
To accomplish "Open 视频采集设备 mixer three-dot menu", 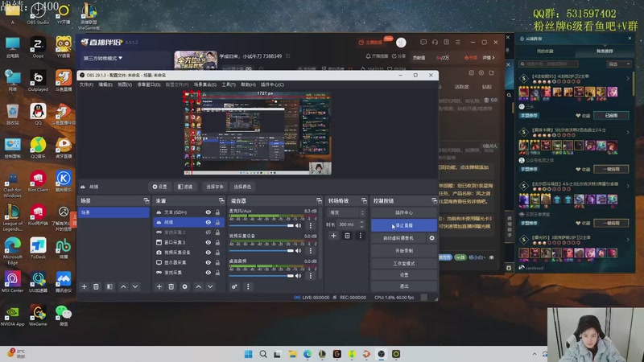I will click(x=311, y=250).
